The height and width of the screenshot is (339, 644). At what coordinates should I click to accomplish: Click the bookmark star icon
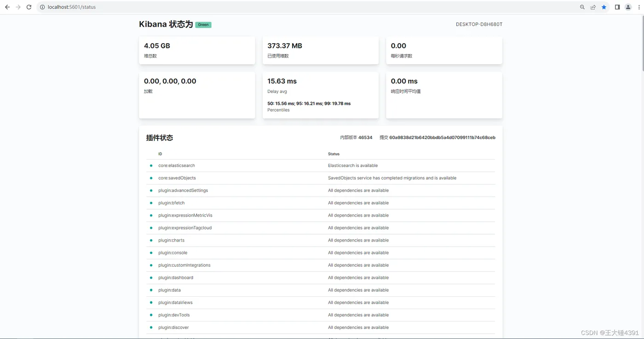click(604, 7)
